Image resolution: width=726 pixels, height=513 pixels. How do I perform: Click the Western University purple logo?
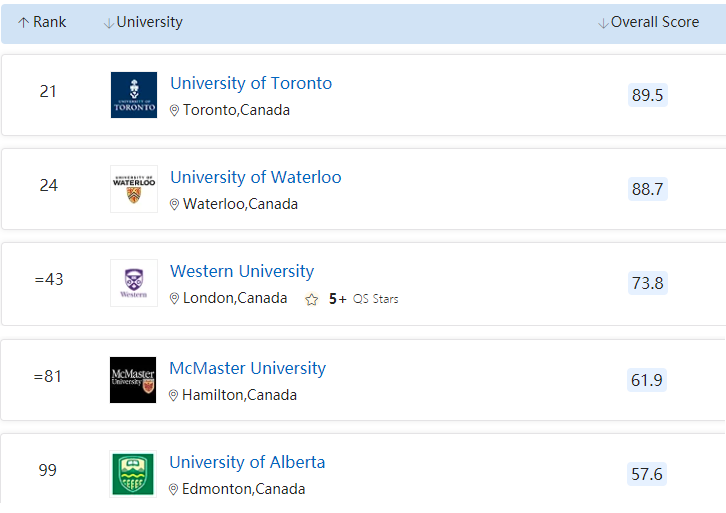coord(134,283)
